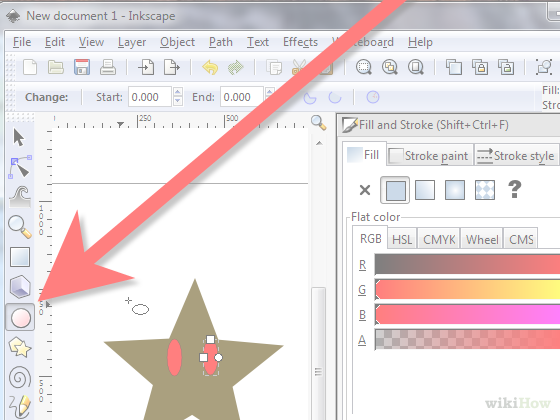Screen dimensions: 560x420
Task: Make shape an open arc
Action: (x=335, y=97)
